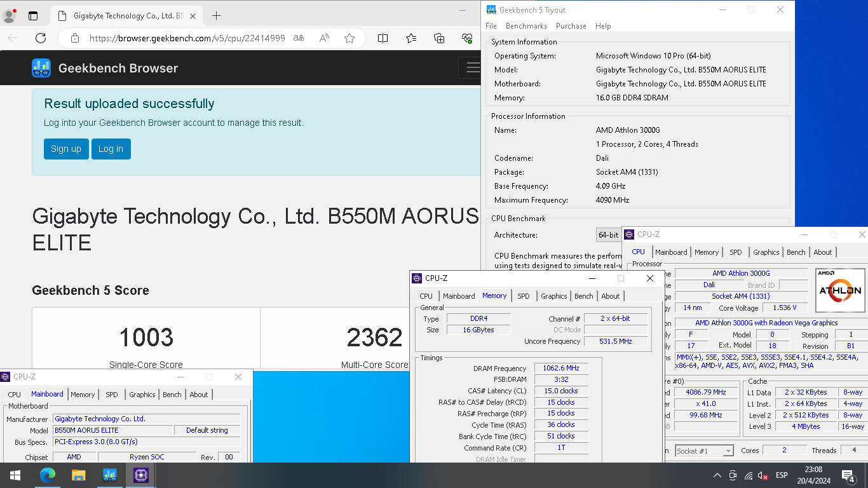Click the translate icon in address bar
Viewport: 868px width, 488px height.
pos(299,38)
